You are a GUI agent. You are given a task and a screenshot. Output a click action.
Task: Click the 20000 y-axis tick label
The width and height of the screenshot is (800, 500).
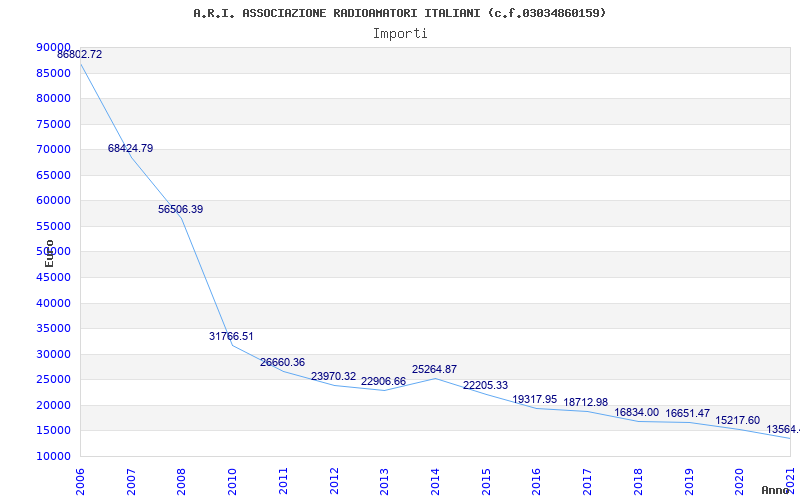pyautogui.click(x=53, y=405)
